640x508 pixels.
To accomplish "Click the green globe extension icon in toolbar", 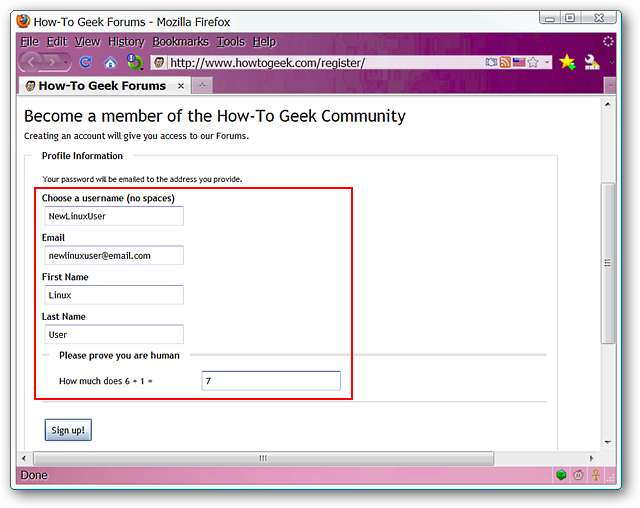I will point(135,62).
